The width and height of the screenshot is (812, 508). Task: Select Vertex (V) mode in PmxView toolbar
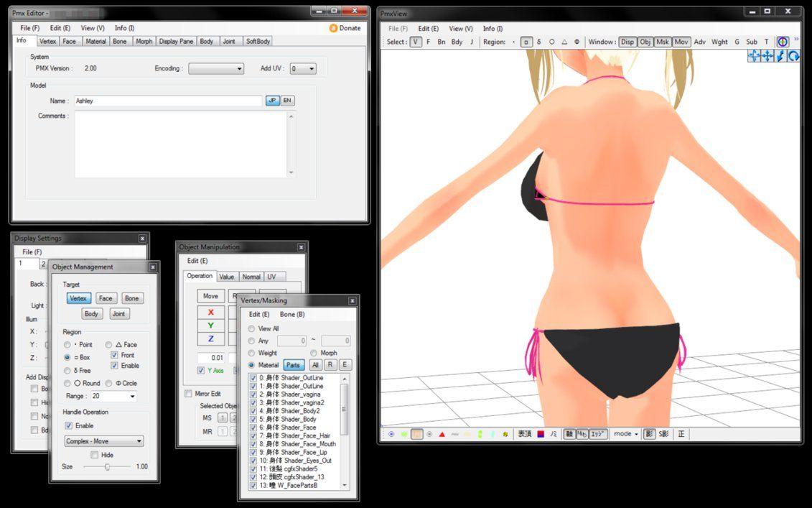click(x=416, y=42)
